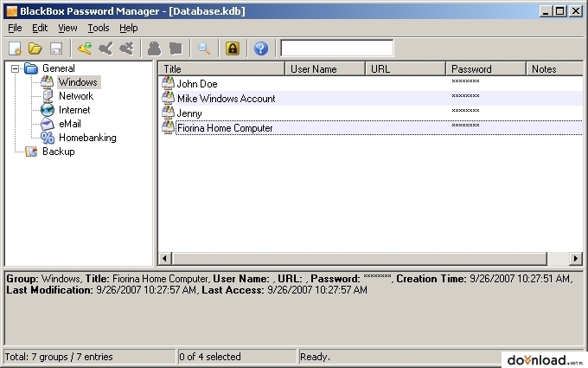Click the Add entry yellow key icon
The image size is (588, 368).
85,48
